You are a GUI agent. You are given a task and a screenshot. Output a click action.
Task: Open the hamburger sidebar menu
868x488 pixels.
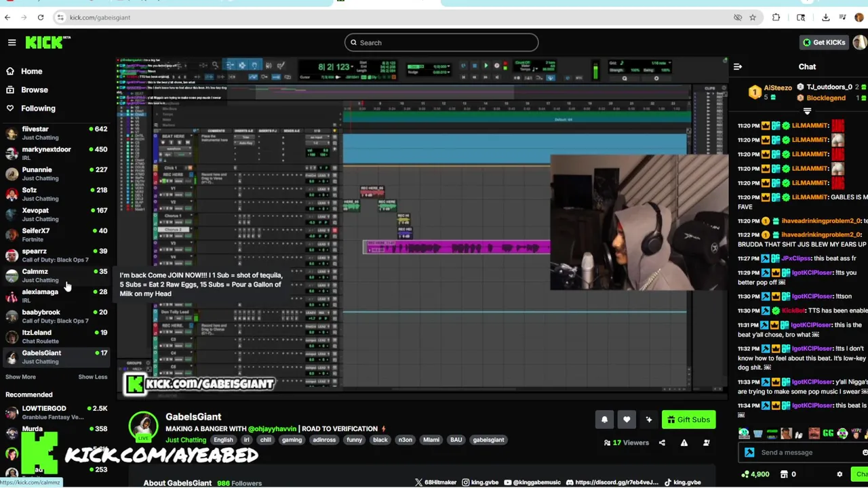click(x=12, y=43)
